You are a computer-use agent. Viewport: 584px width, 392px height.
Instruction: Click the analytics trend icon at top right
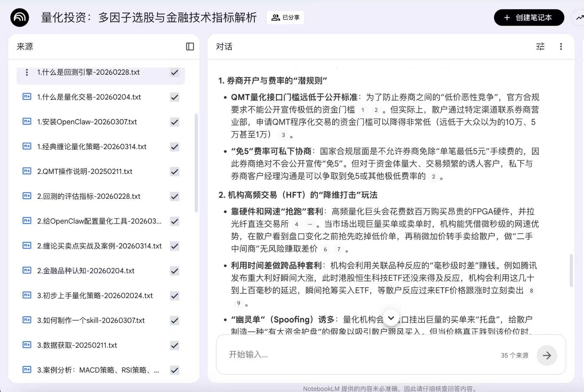[579, 18]
